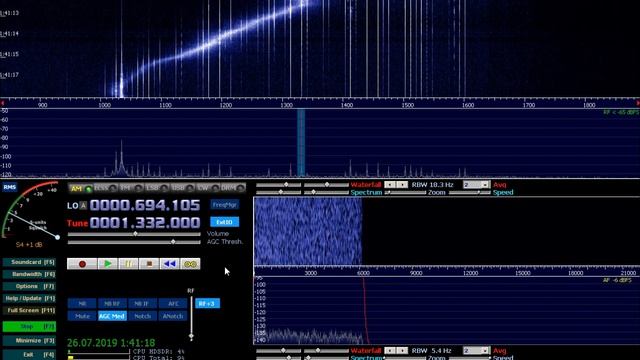Toggle the NB IF noise blanker
The width and height of the screenshot is (640, 360).
142,304
